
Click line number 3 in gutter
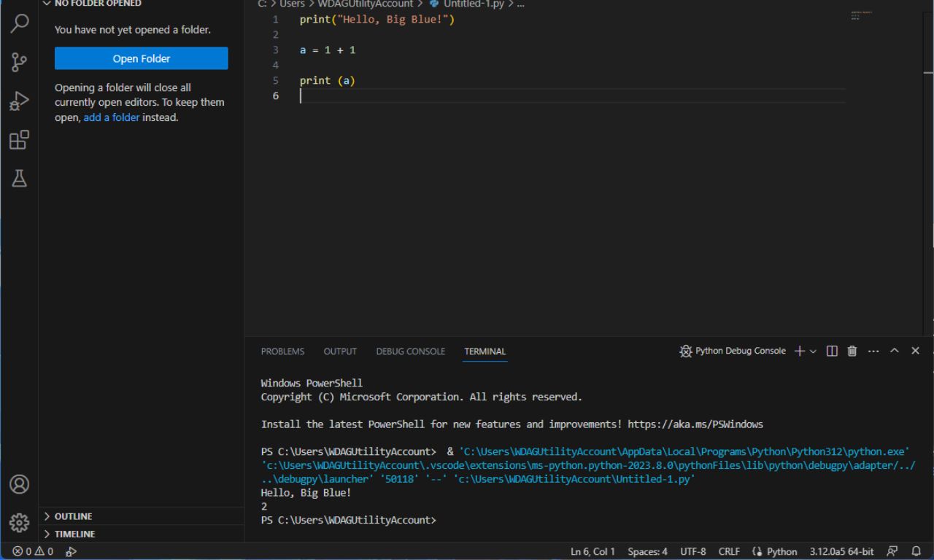276,50
